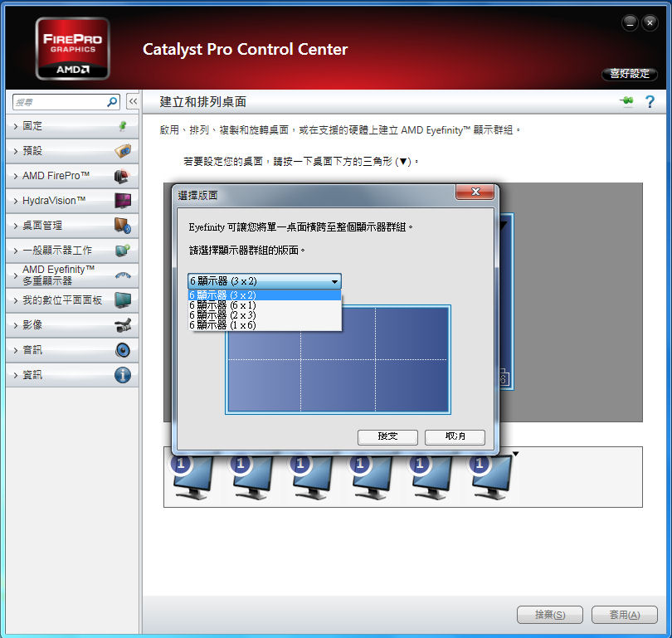Viewport: 672px width, 638px height.
Task: Click the green pin icon in 固定 row
Action: [123, 126]
